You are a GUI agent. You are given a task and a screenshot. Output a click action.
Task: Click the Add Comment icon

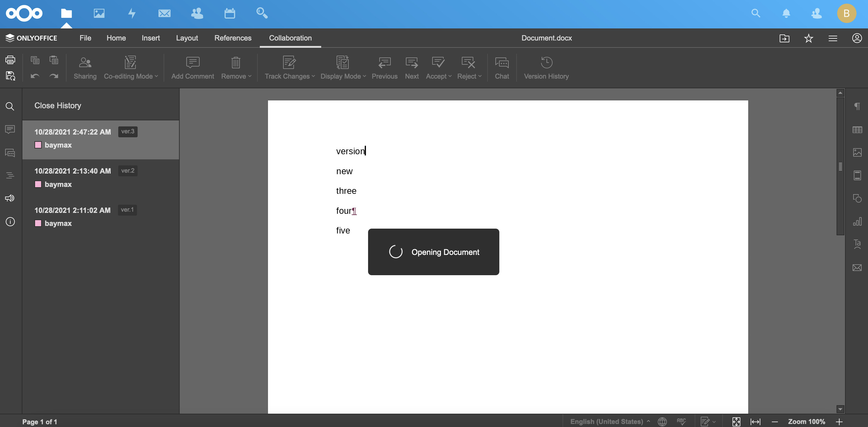pyautogui.click(x=192, y=63)
